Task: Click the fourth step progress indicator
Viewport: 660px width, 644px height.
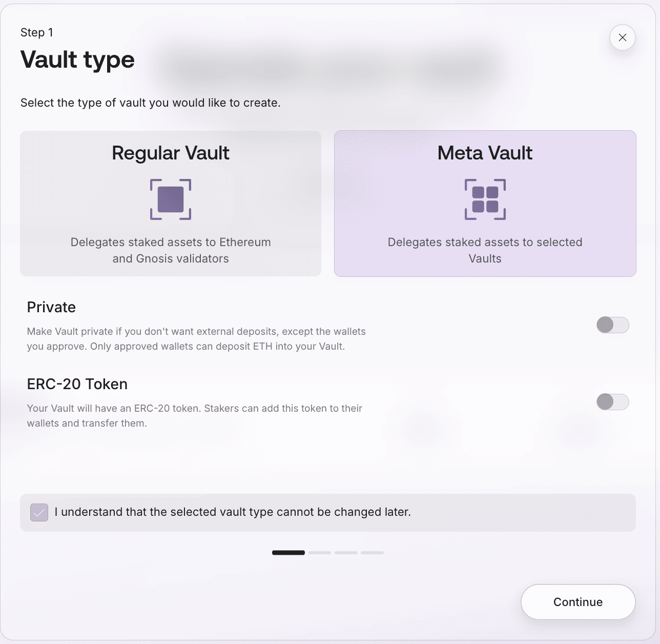Action: 372,553
